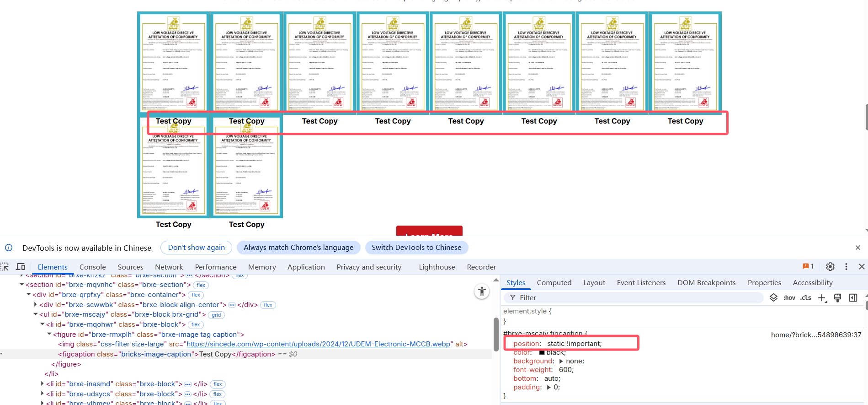Toggle flex badge on brxe-udsycs li
Image resolution: width=868 pixels, height=405 pixels.
tap(217, 394)
